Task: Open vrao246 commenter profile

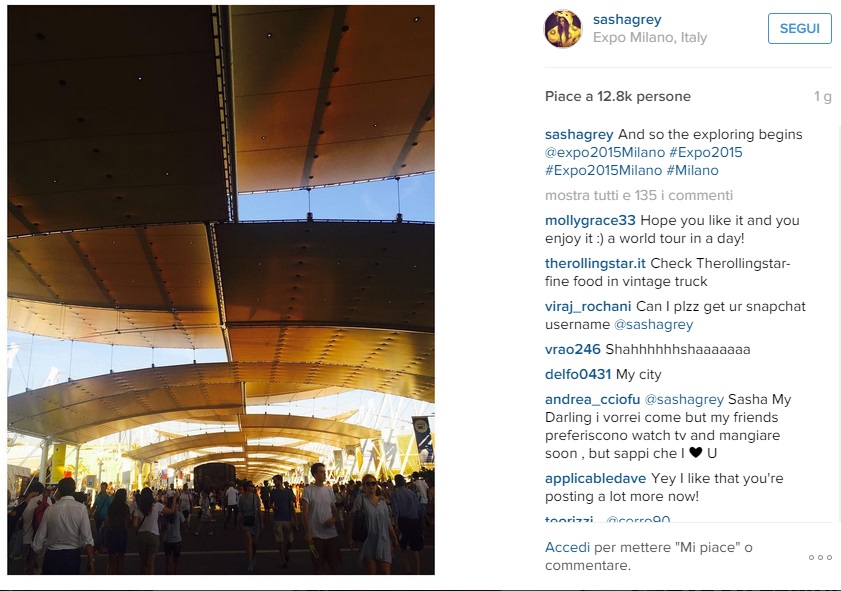Action: click(572, 350)
